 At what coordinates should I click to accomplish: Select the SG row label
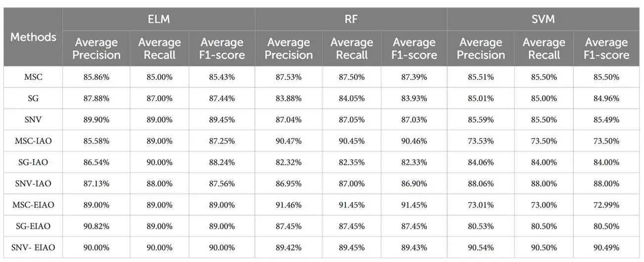click(33, 99)
